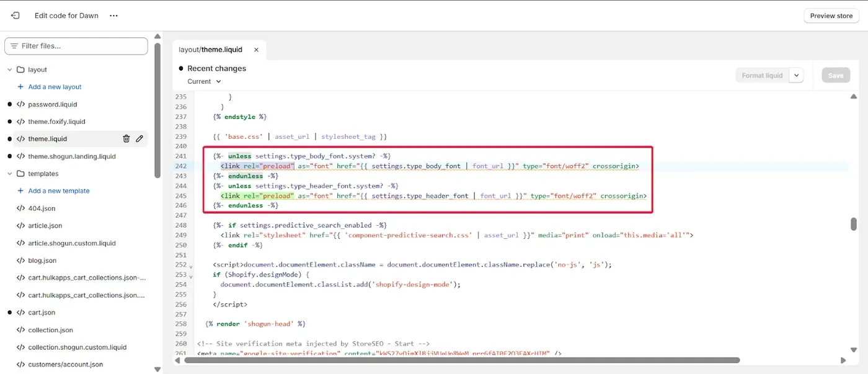Open the dropdown arrow beside Format liquid
This screenshot has height=374, width=868.
pos(797,76)
